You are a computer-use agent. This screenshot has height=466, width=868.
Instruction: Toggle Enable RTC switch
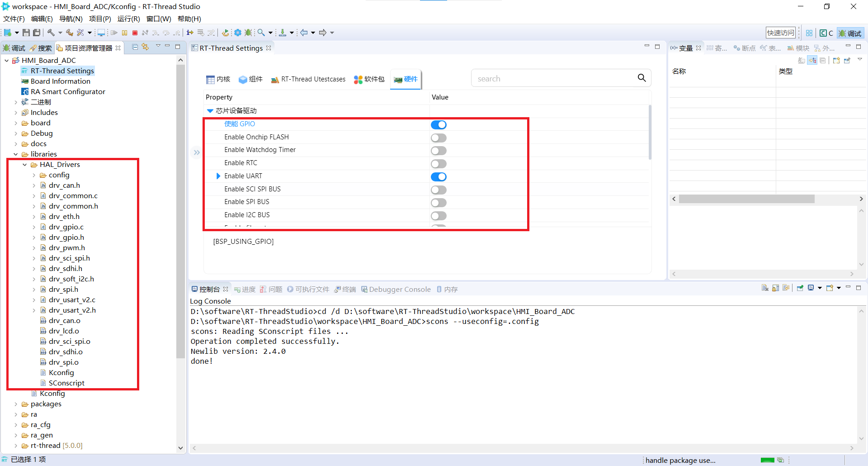tap(439, 164)
